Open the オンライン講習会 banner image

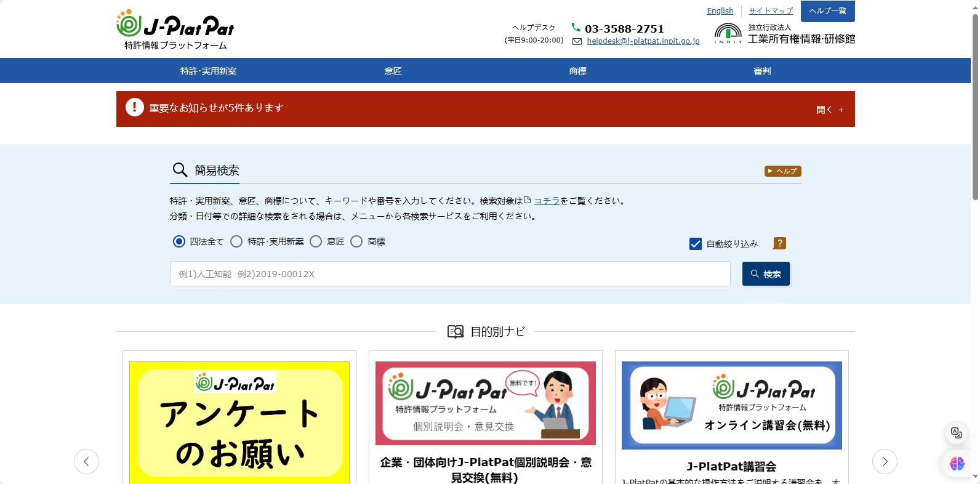point(732,405)
